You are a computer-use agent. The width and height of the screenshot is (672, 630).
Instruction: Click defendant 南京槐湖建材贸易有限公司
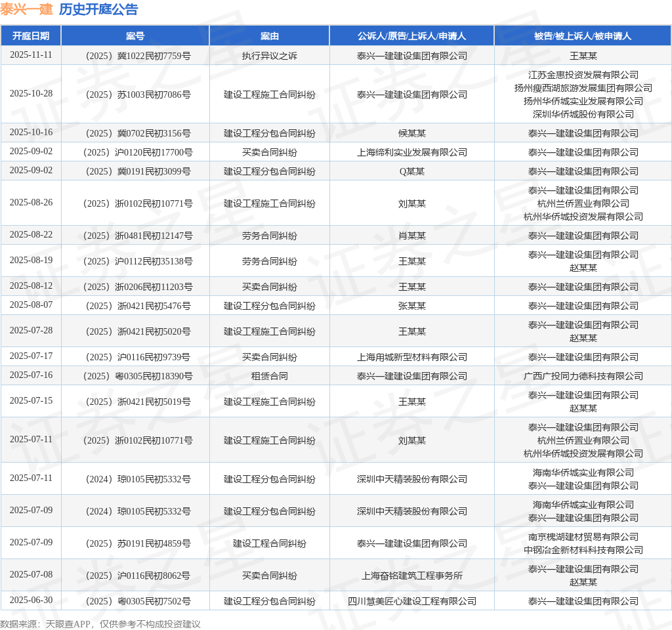(x=583, y=537)
